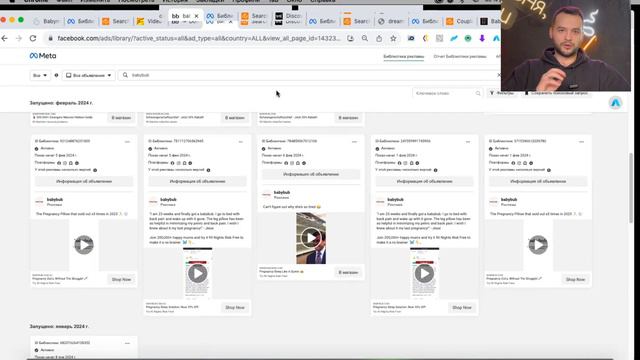Open the yellow crescent extension icon
The image size is (640, 360).
425,38
